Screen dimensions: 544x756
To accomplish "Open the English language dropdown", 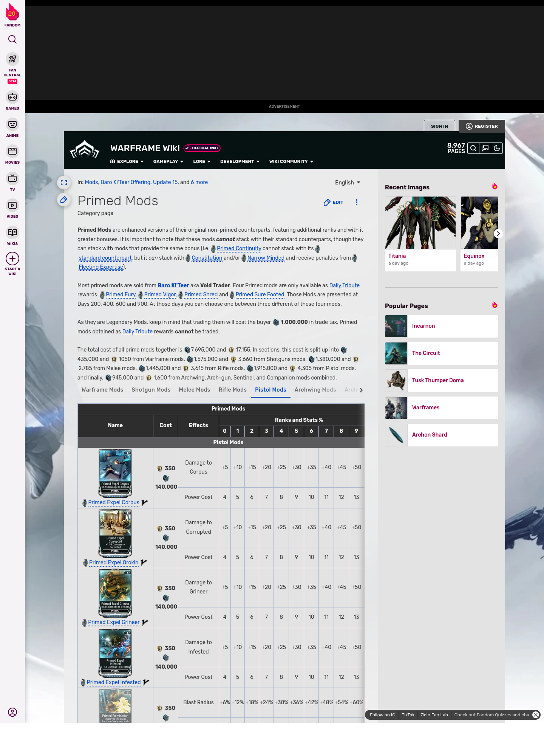I will [348, 183].
